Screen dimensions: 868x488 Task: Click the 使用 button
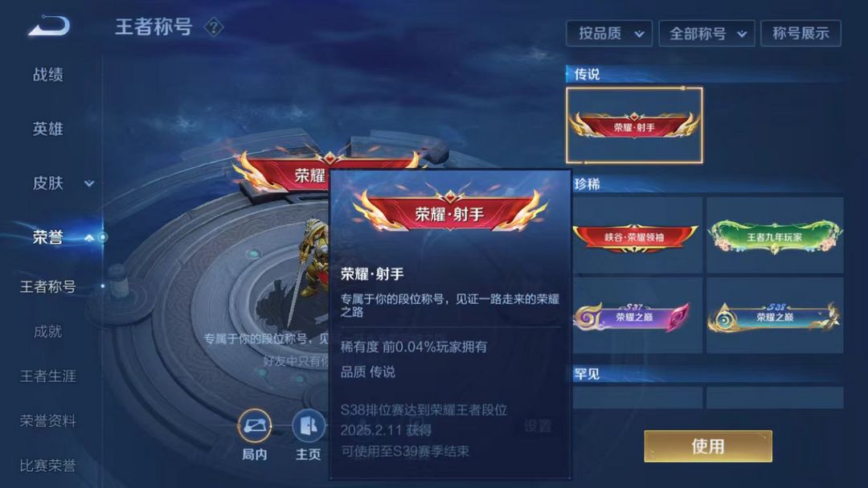pos(708,446)
